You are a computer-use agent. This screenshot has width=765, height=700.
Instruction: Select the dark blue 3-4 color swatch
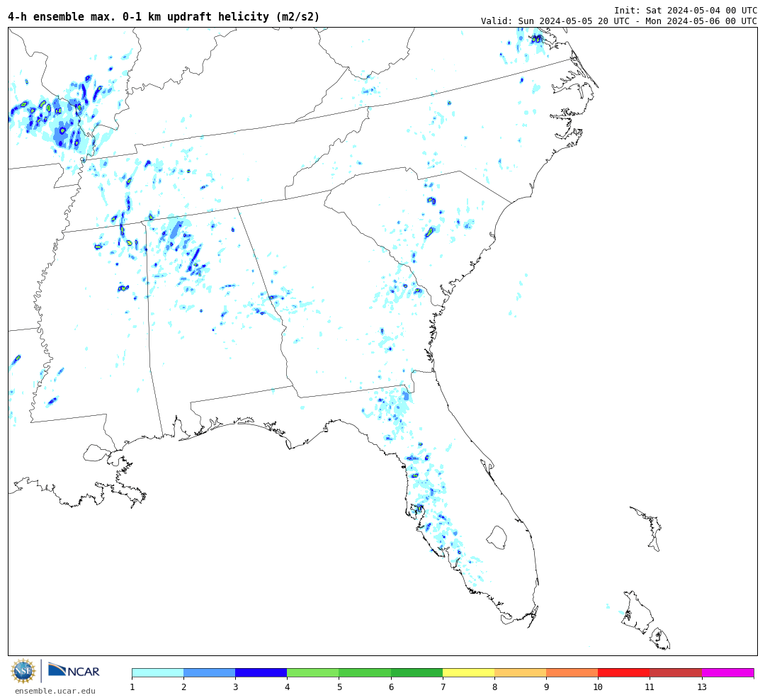point(261,672)
